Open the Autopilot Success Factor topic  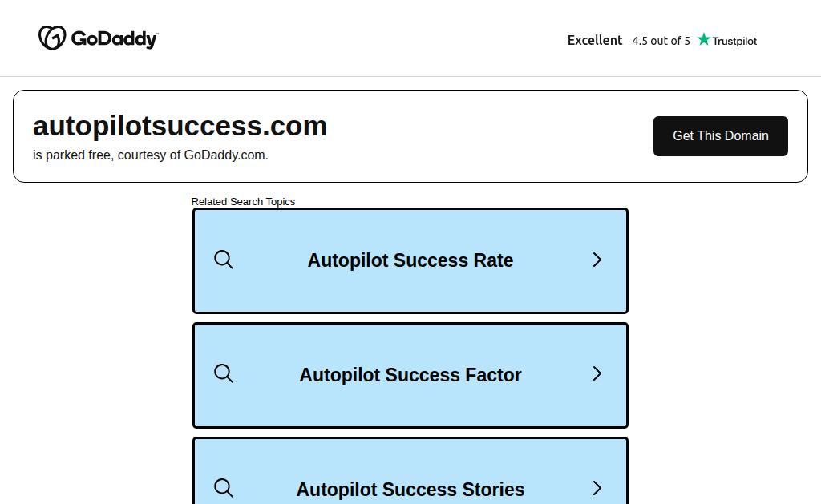pyautogui.click(x=410, y=375)
